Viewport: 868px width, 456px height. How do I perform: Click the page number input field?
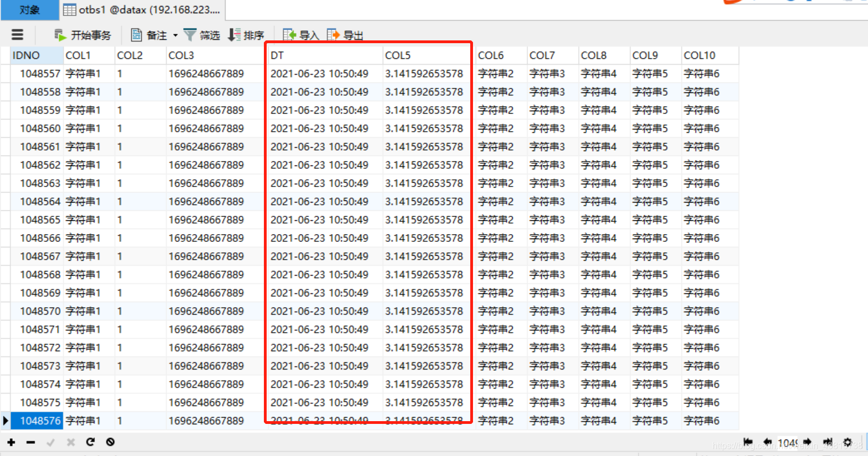tap(788, 443)
